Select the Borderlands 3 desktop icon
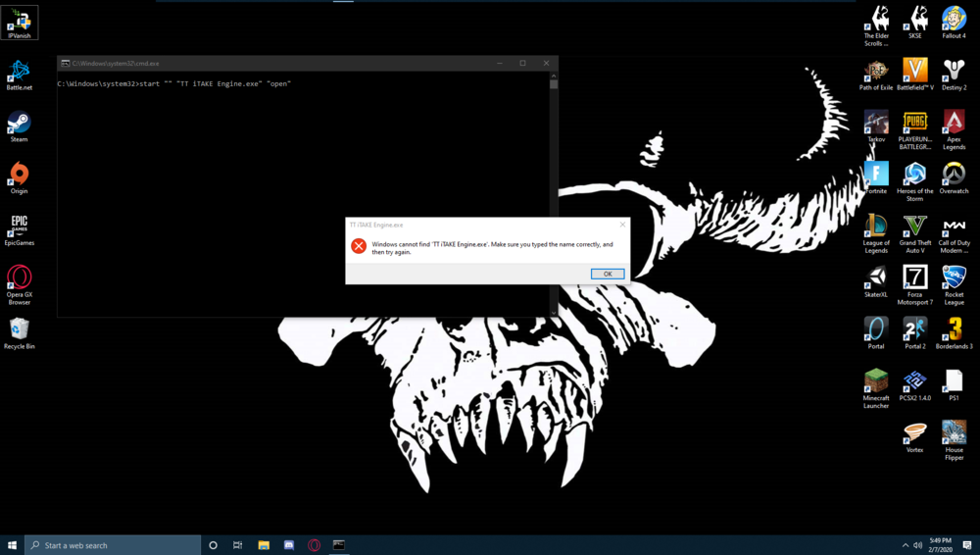Screen dimensions: 980x555 click(954, 333)
